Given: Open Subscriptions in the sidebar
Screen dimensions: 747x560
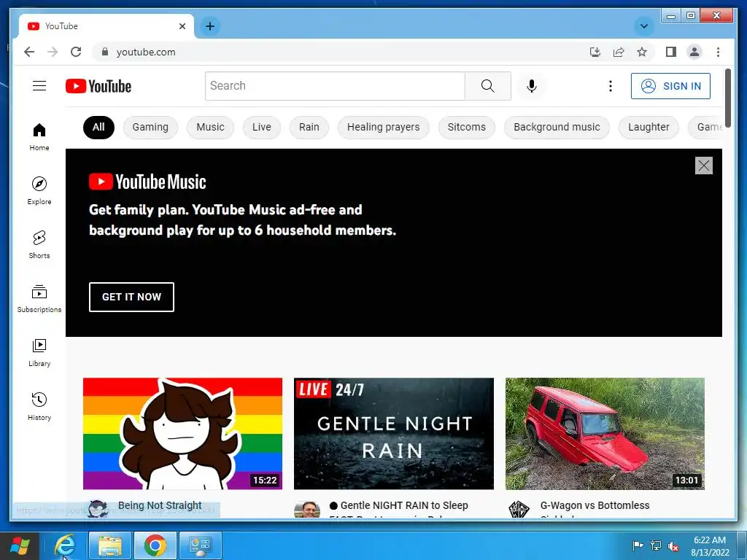Looking at the screenshot, I should (39, 298).
